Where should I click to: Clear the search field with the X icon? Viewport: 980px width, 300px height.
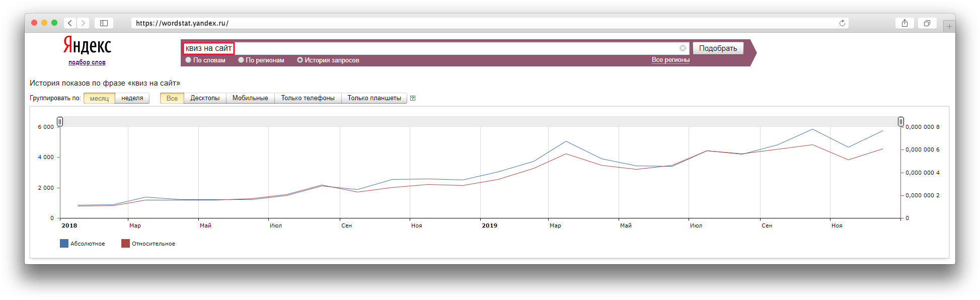(x=683, y=48)
